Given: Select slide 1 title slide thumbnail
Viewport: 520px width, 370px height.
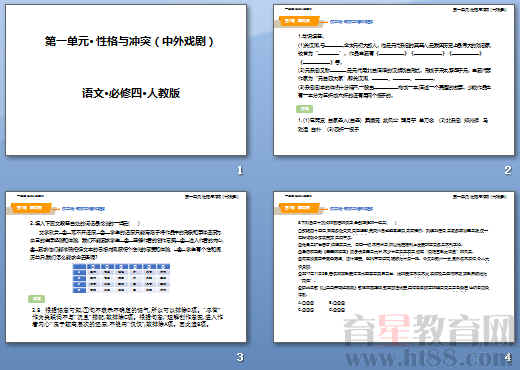Looking at the screenshot, I should 126,80.
